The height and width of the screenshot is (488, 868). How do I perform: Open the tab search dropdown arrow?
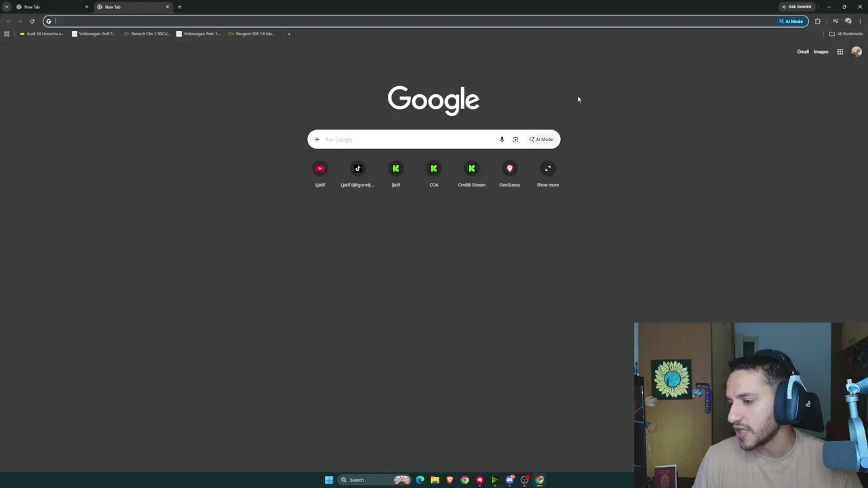(x=7, y=7)
